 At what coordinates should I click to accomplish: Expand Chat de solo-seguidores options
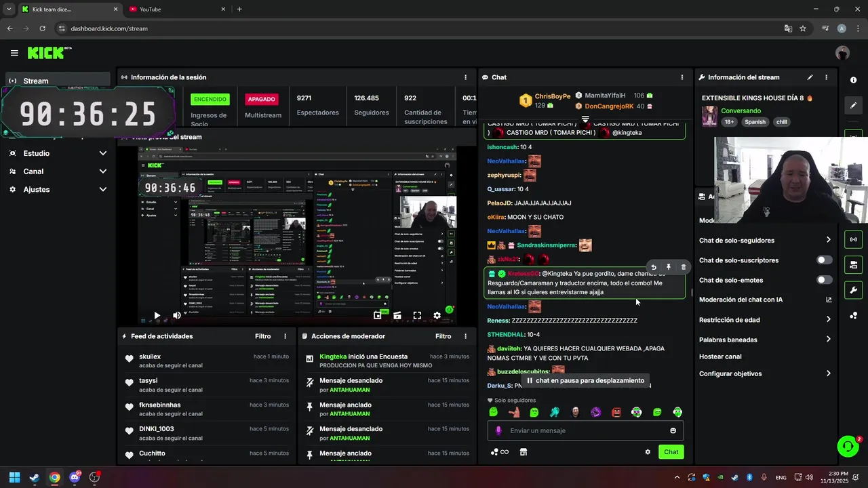coord(828,240)
